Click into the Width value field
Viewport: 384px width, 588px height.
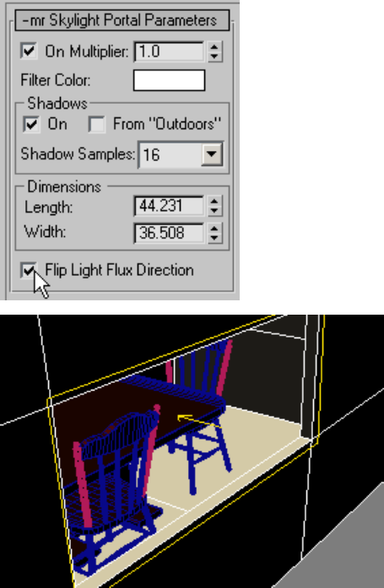click(169, 233)
